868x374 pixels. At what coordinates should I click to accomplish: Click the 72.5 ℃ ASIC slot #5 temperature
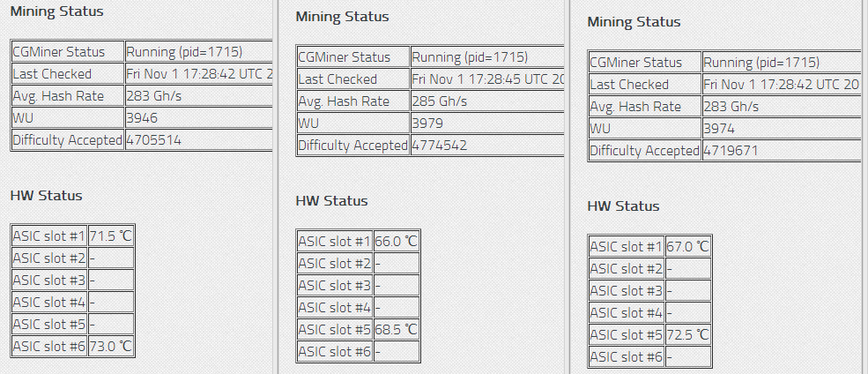688,335
